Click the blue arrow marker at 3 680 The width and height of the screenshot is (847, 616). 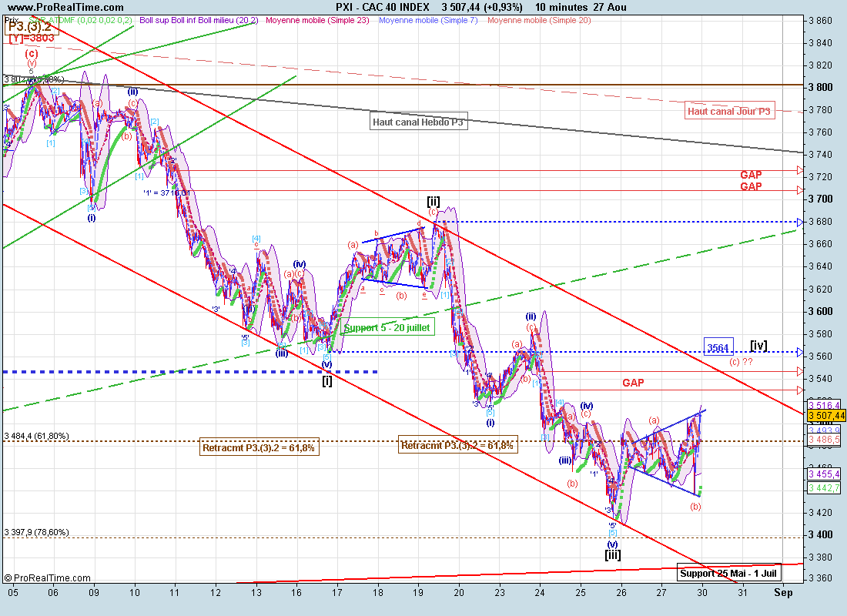pos(800,222)
